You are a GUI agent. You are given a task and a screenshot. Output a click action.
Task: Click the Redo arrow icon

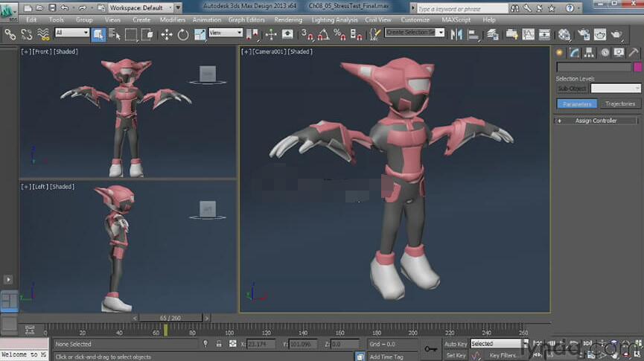(x=82, y=7)
